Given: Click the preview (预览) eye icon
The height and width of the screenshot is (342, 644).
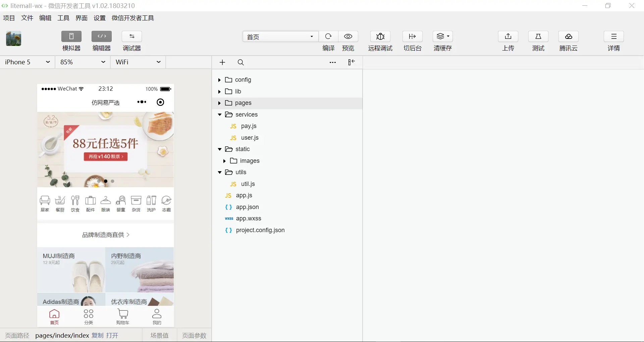Looking at the screenshot, I should coord(348,36).
